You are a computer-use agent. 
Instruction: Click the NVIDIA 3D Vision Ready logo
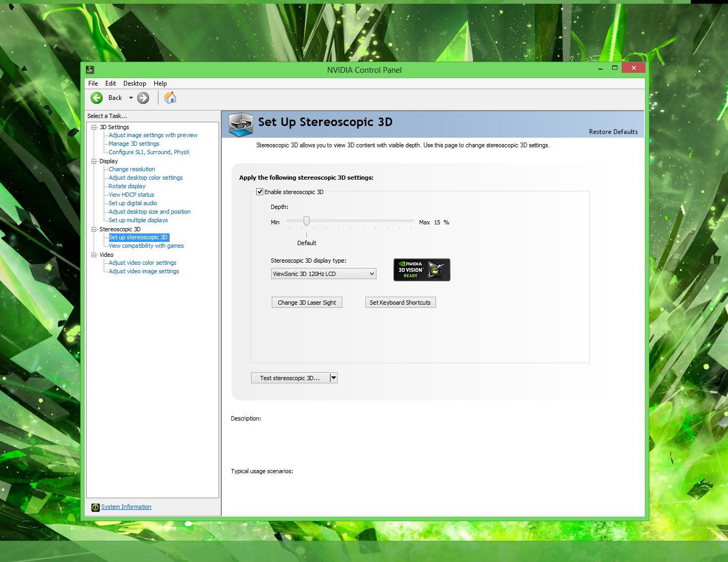421,270
